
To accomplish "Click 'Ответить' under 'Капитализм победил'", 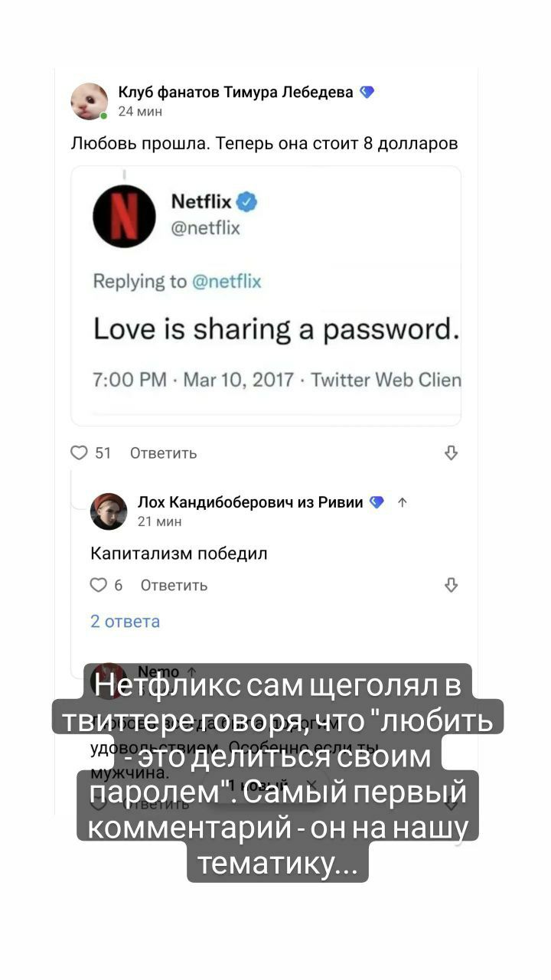I will (174, 585).
